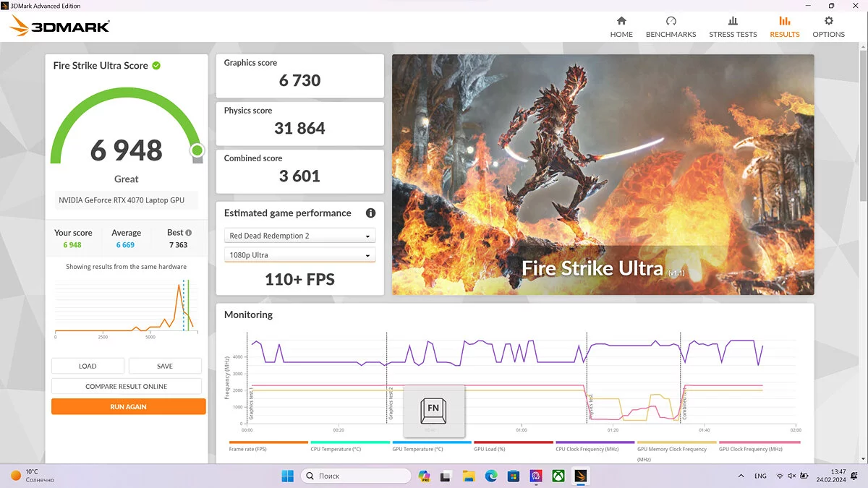Click the Windows taskbar search field

[354, 476]
